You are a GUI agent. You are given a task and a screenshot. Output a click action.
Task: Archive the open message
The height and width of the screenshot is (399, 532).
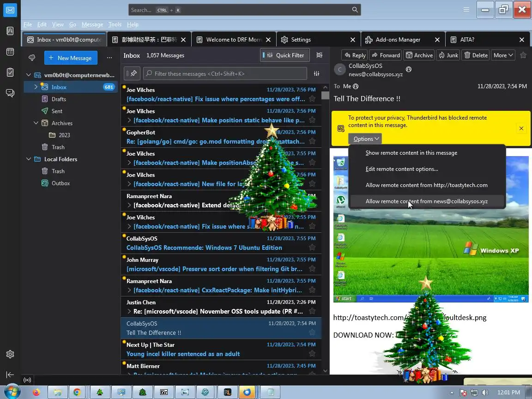419,55
